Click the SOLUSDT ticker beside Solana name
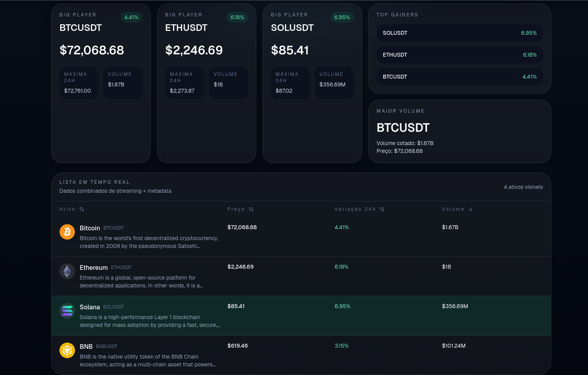Image resolution: width=588 pixels, height=375 pixels. (113, 307)
